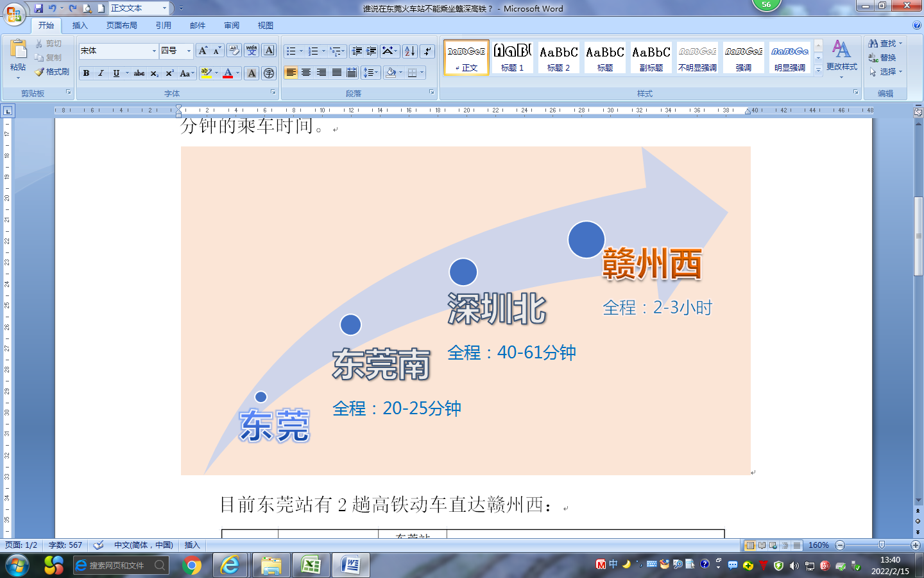This screenshot has width=924, height=578.
Task: Undo the last action
Action: (x=53, y=8)
